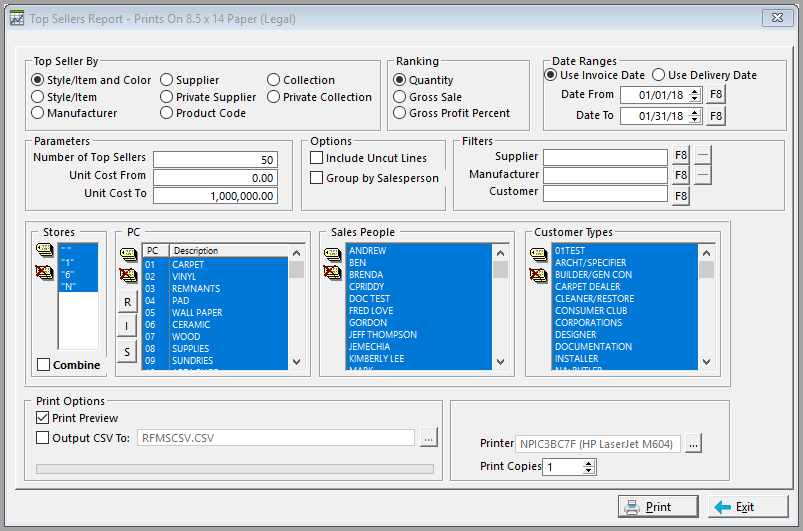Click down arrow of Sales People list scrollbar

pos(500,362)
